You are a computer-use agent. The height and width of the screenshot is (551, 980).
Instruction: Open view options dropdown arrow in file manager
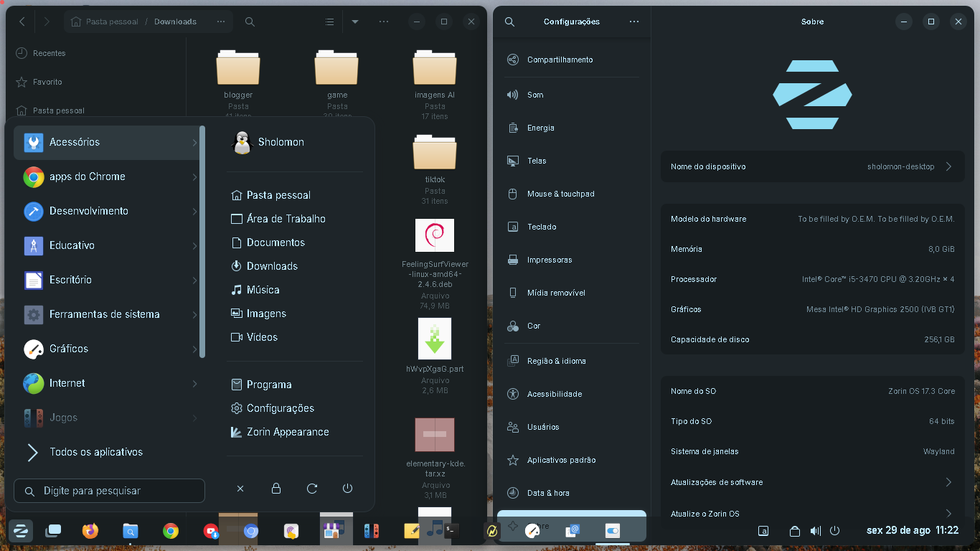coord(355,22)
